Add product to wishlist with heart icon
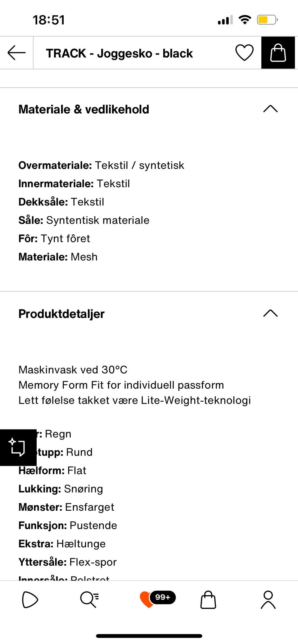Viewport: 298px width, 644px height. 244,53
